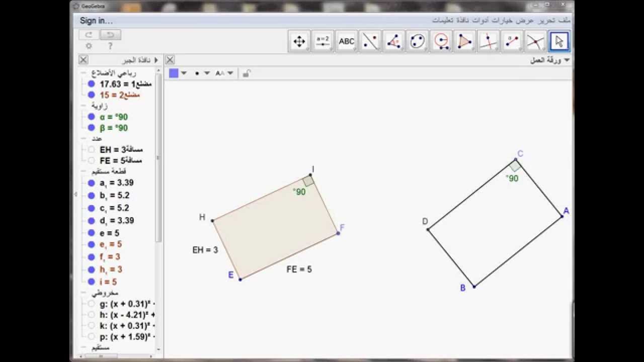Select the Intersect two objects tool
This screenshot has height=362, width=644.
535,42
